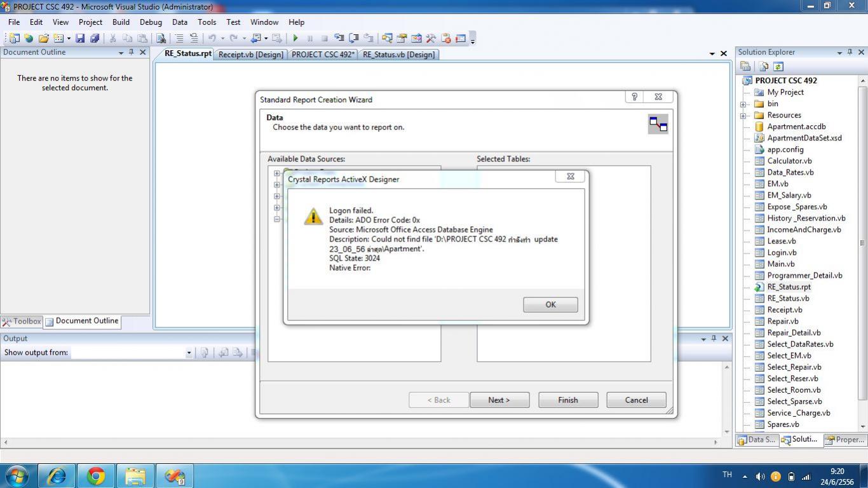Open the File menu
The height and width of the screenshot is (488, 868).
point(14,22)
